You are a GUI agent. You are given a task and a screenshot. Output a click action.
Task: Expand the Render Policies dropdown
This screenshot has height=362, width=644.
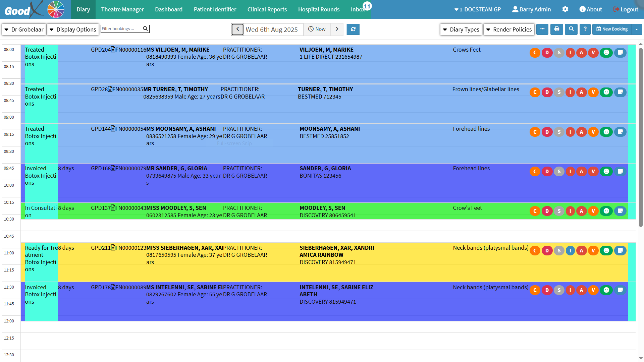coord(509,29)
